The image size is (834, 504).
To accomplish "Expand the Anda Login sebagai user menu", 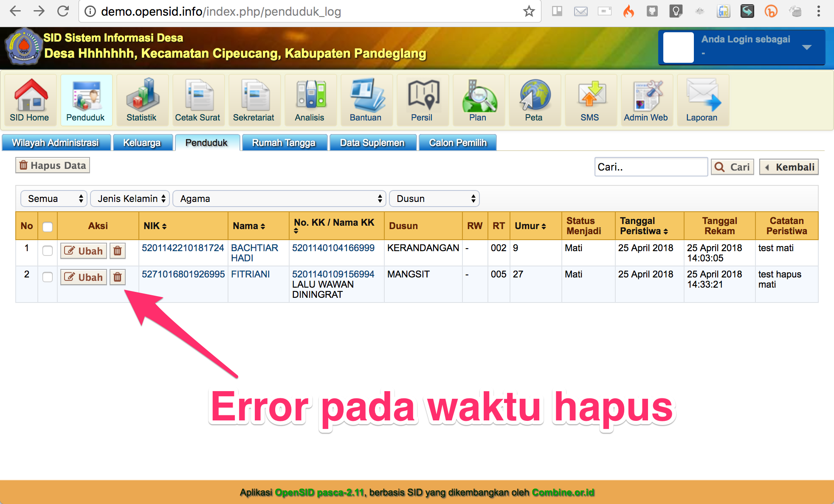I will coord(741,47).
